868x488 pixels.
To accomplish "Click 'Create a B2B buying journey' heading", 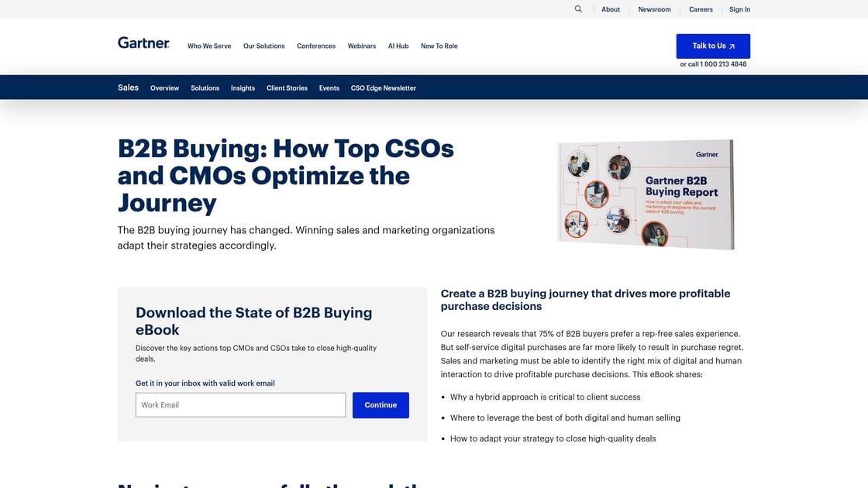I will tap(585, 300).
